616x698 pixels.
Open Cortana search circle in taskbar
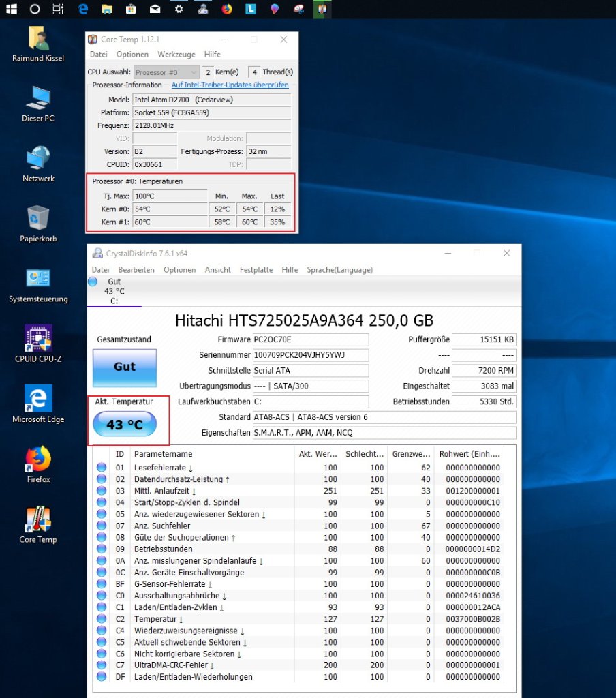tap(35, 9)
